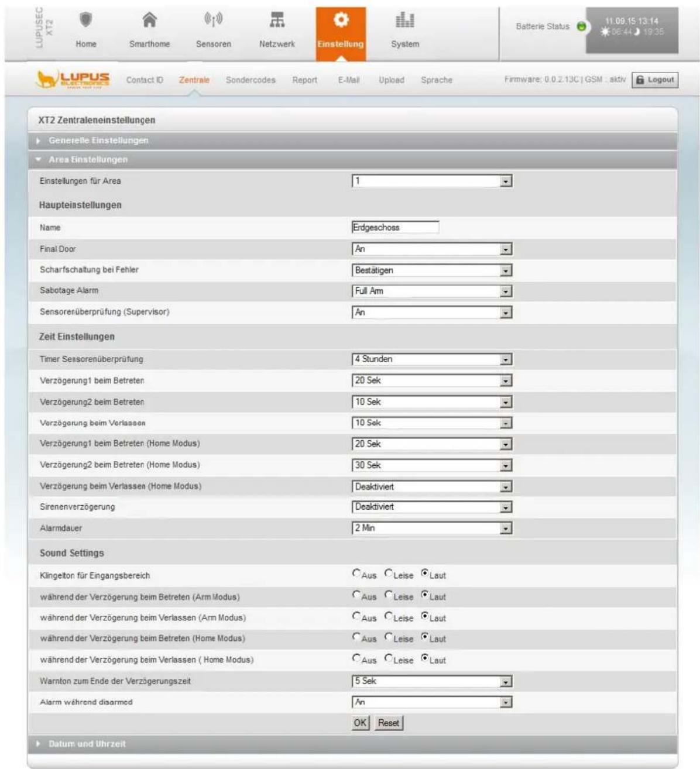This screenshot has width=700, height=769.
Task: Select Laut for Verlassen (Arm Modus) sound
Action: (x=424, y=616)
